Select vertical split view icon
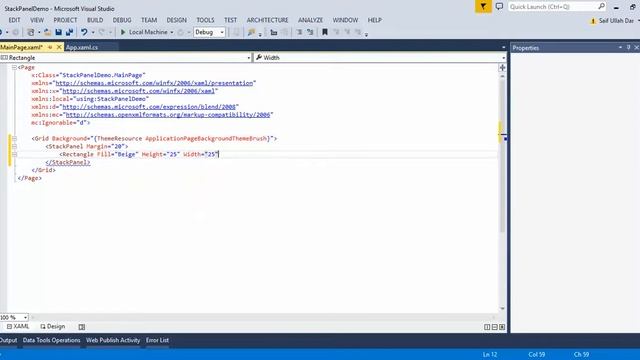The width and height of the screenshot is (640, 360). 487,327
